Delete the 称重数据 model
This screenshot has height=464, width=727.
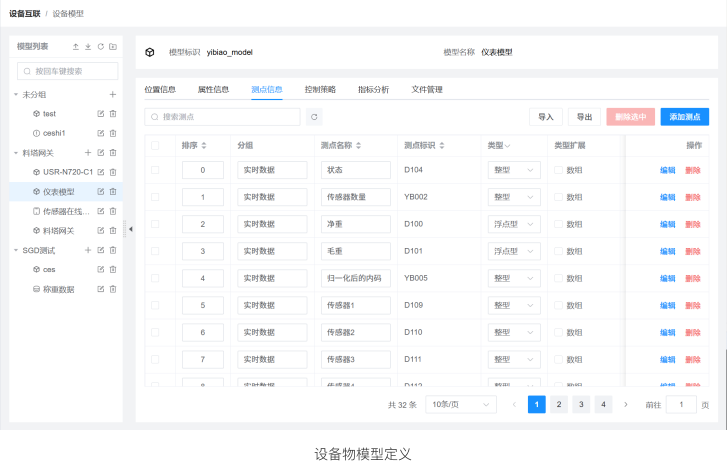[113, 289]
